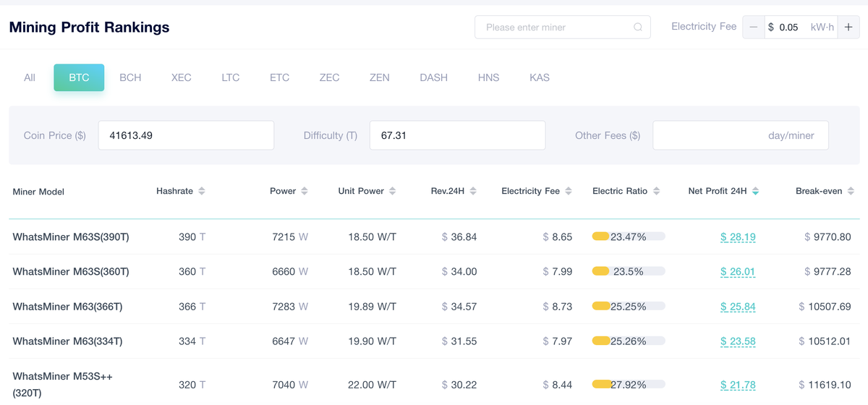Edit the Difficulty (T) input field
The height and width of the screenshot is (405, 868).
pos(457,135)
